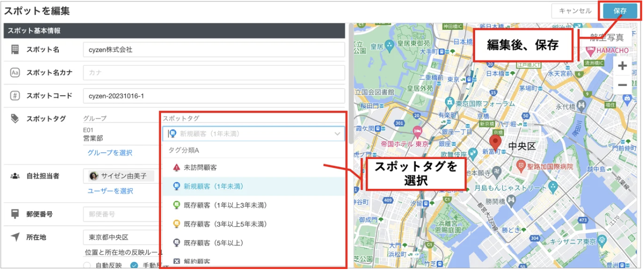Click the グループを選択 link

coord(110,153)
